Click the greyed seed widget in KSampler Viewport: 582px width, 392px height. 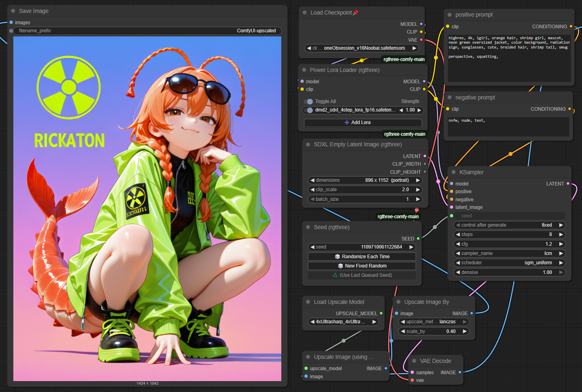click(509, 216)
